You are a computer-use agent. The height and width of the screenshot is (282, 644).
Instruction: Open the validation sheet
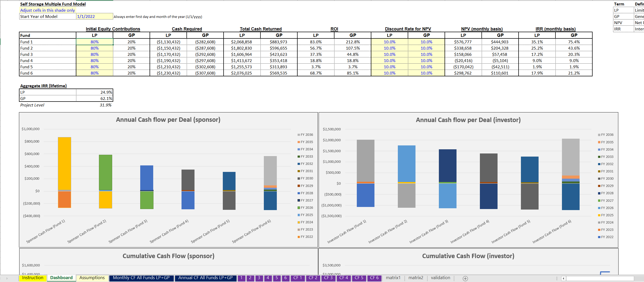(x=440, y=278)
